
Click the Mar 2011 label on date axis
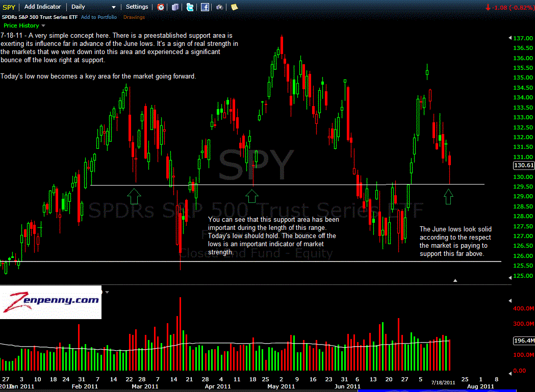point(145,386)
